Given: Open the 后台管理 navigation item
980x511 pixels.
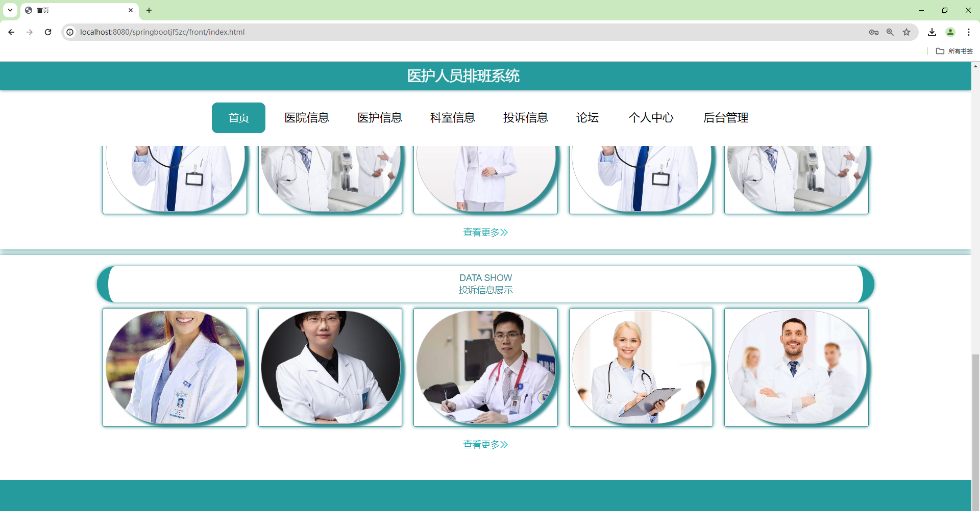Looking at the screenshot, I should [726, 118].
